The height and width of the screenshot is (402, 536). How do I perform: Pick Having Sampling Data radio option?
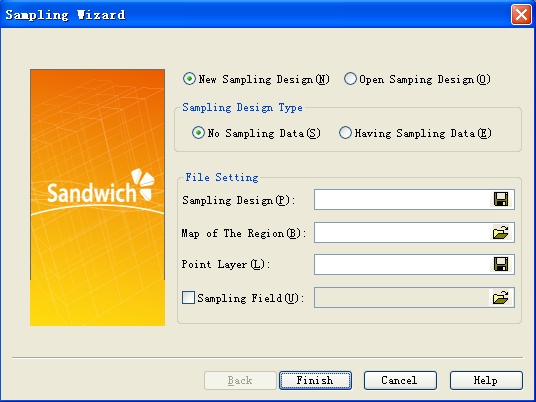[345, 133]
